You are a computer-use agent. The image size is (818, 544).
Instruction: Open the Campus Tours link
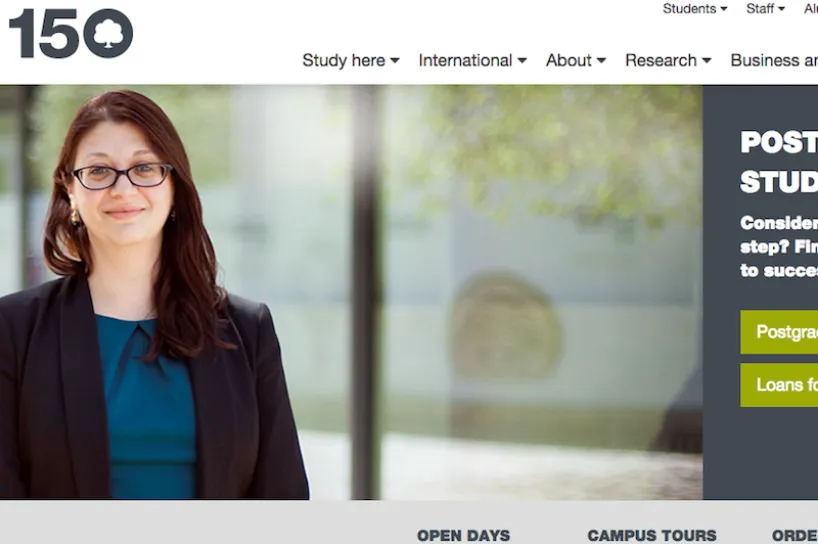pyautogui.click(x=652, y=536)
